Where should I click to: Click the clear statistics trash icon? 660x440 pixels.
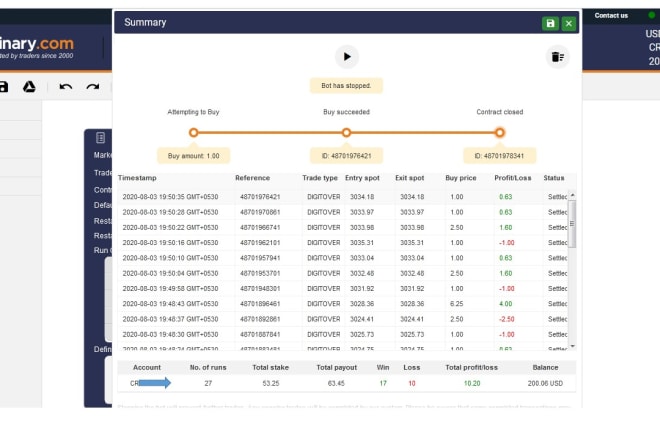pyautogui.click(x=558, y=57)
